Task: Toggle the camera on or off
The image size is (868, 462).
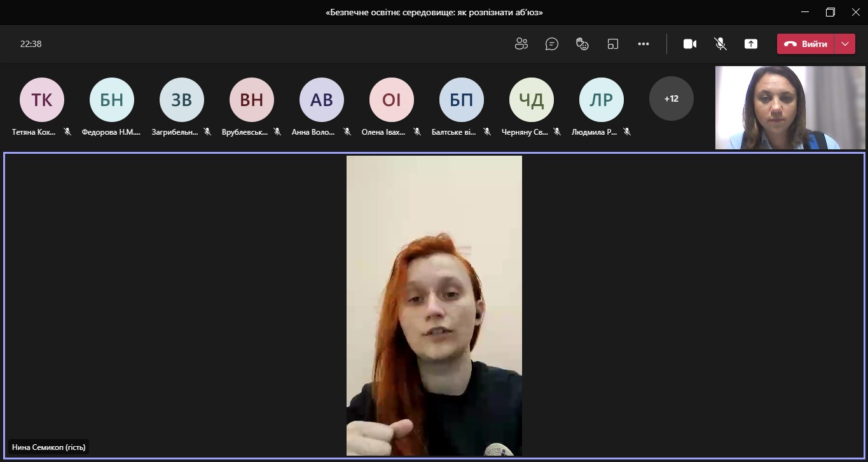Action: tap(690, 44)
